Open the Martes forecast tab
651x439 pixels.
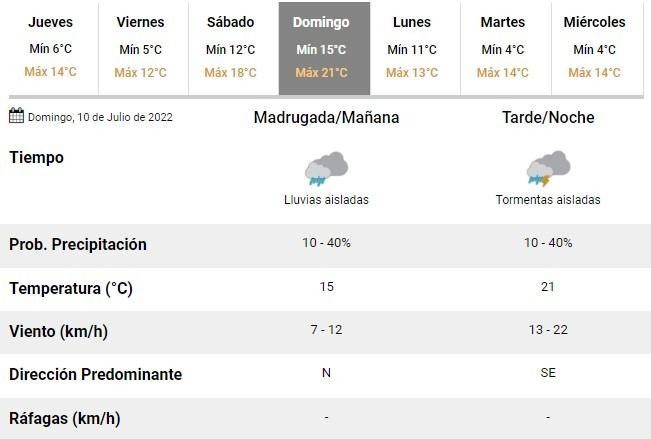point(502,48)
